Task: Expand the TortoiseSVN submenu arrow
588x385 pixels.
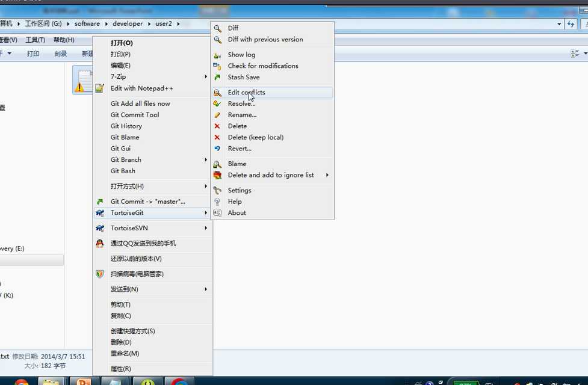Action: (x=205, y=229)
